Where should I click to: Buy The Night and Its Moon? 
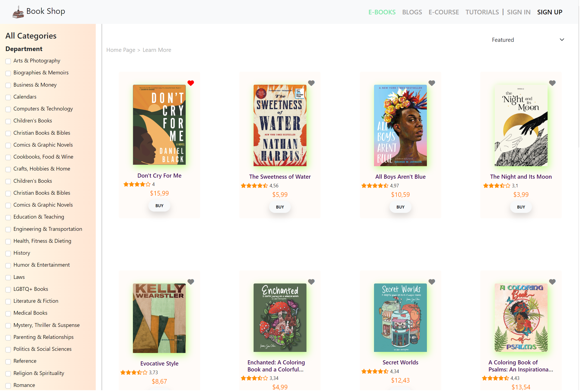click(x=521, y=207)
